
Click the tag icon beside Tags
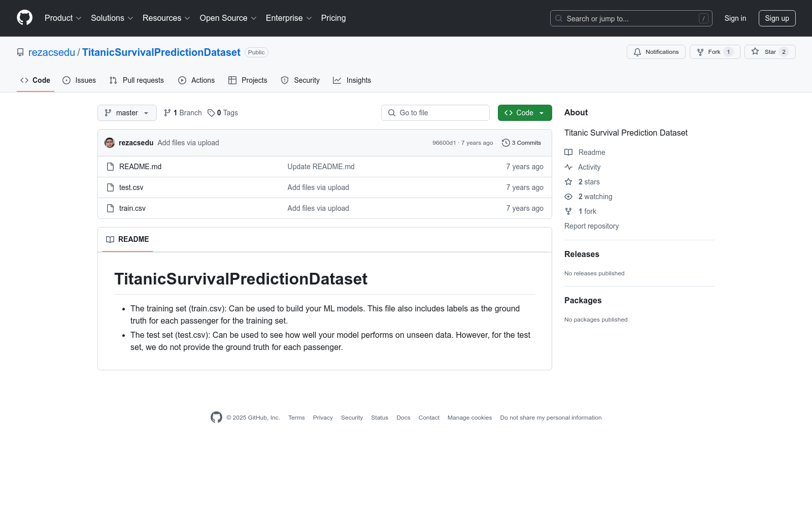pyautogui.click(x=211, y=113)
